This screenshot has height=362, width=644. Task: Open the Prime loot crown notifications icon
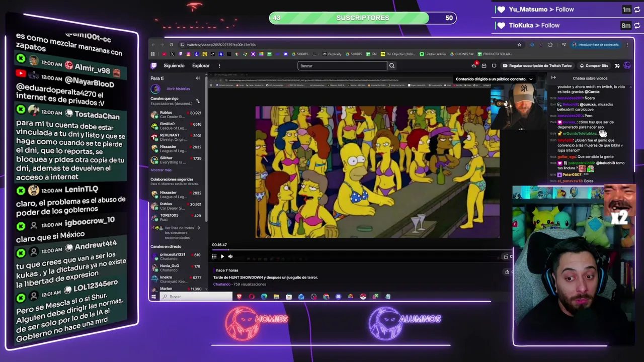tap(474, 65)
